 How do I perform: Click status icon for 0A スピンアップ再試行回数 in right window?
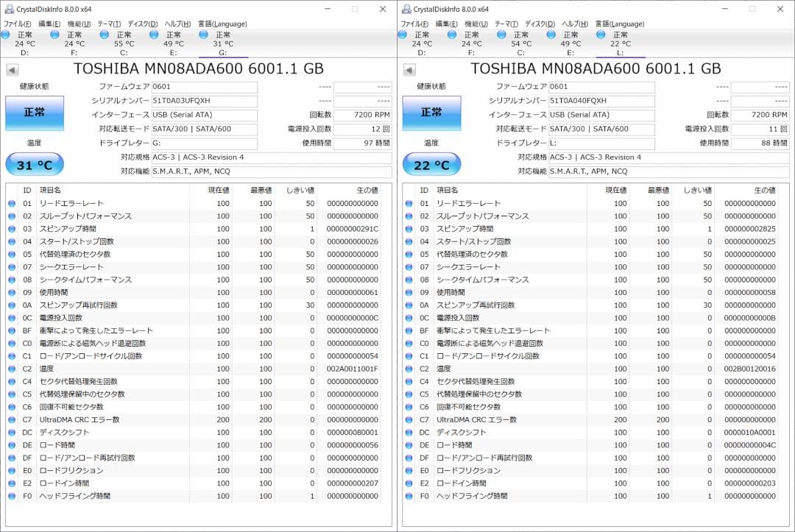coord(409,305)
